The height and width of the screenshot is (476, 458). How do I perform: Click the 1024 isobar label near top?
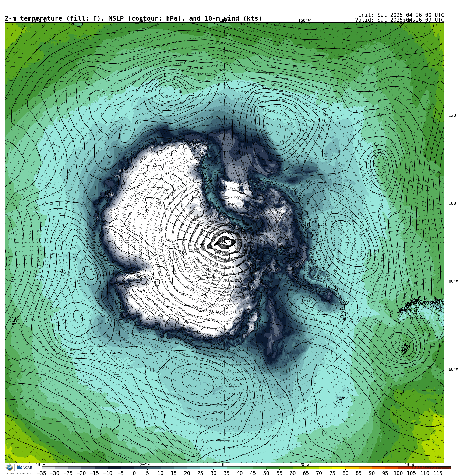[x=276, y=25]
